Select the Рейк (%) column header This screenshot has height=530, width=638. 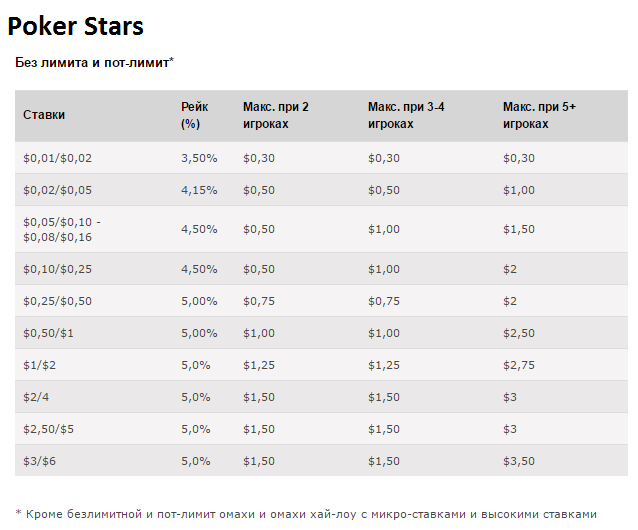click(x=191, y=115)
